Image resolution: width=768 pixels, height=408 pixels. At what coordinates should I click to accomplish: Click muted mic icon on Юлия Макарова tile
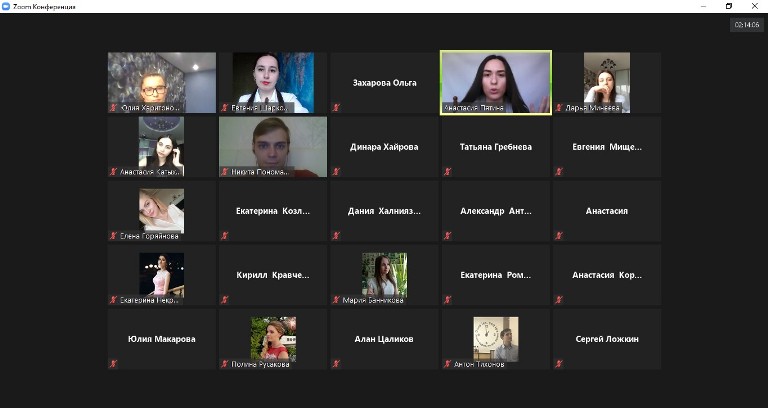click(113, 364)
